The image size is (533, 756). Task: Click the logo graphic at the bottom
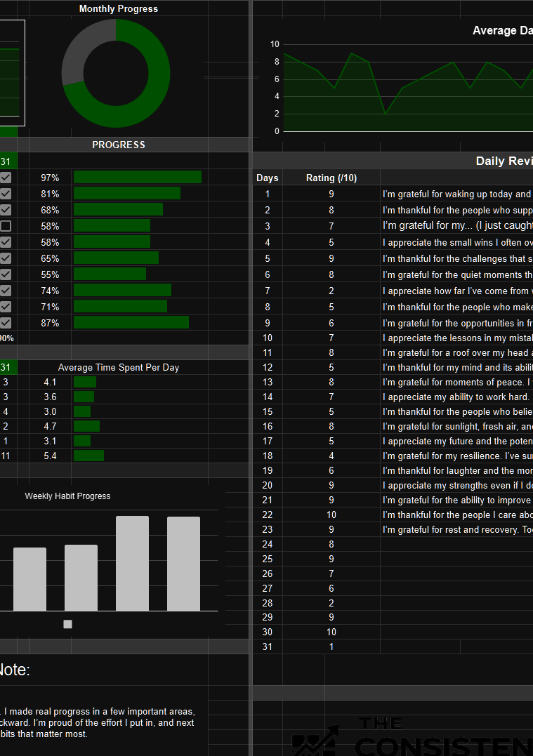click(316, 741)
